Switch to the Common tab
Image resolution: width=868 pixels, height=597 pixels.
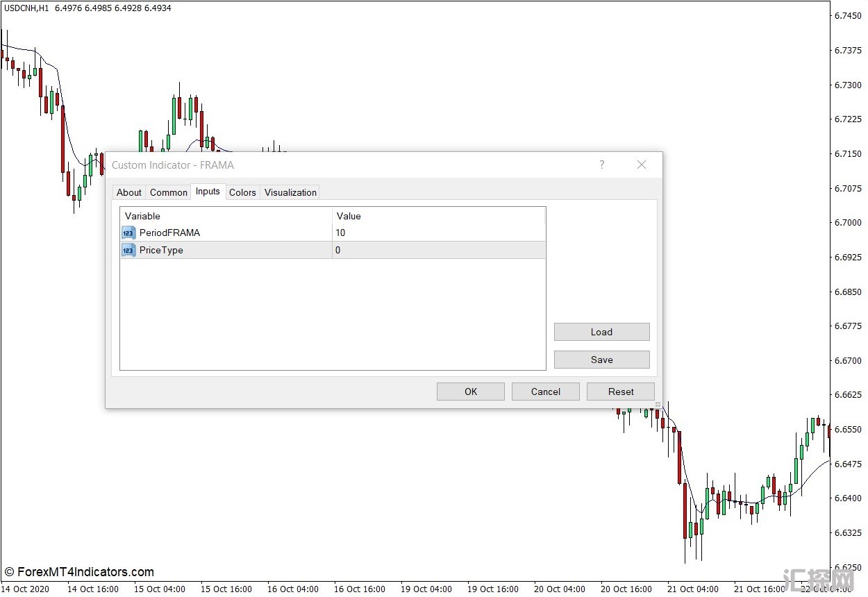168,192
